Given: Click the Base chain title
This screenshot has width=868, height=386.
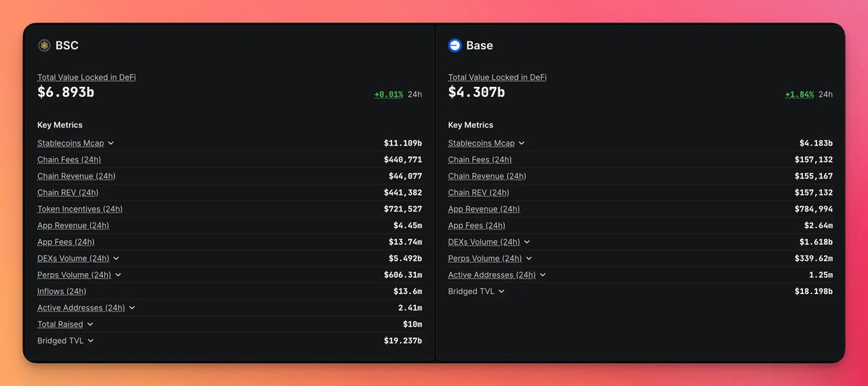Looking at the screenshot, I should [480, 46].
